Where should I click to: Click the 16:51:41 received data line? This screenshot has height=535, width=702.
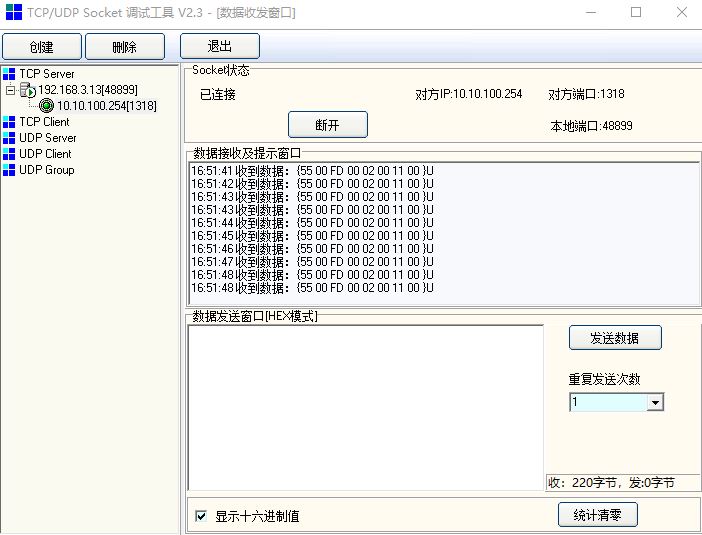pyautogui.click(x=312, y=171)
